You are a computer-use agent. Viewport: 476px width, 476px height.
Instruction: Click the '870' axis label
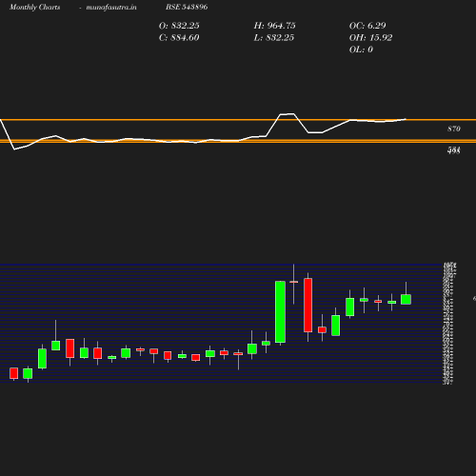pos(454,129)
